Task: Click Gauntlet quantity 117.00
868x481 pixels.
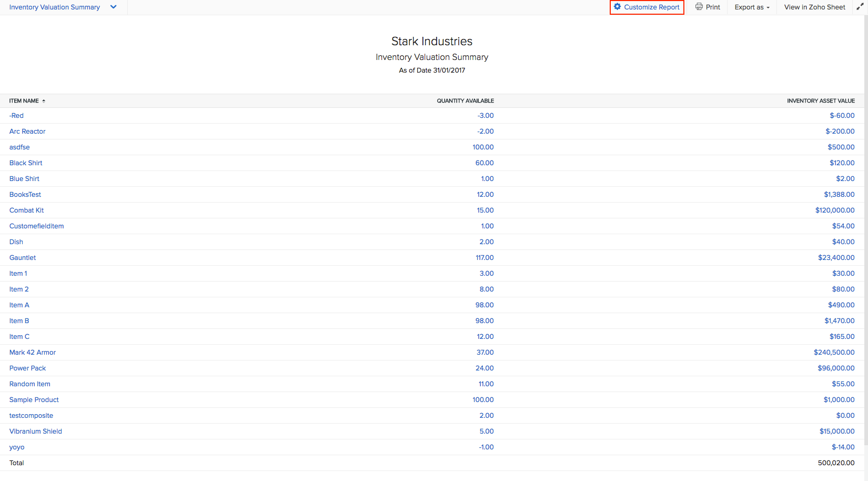Action: (485, 258)
